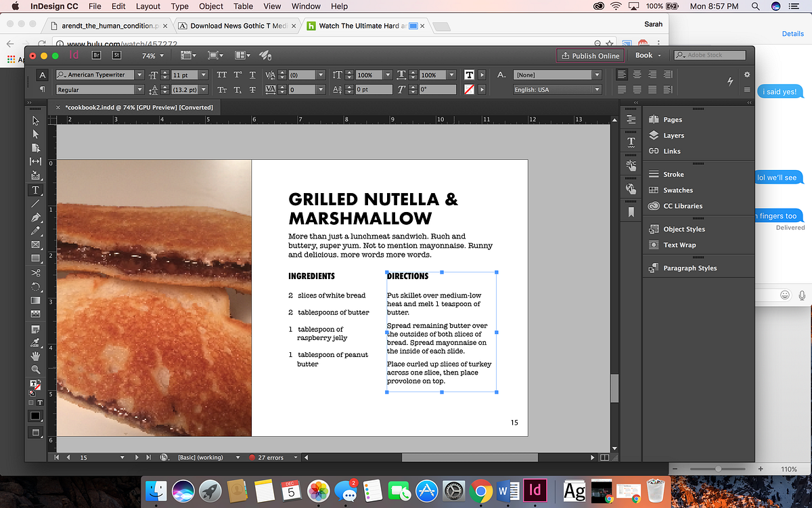Screen dimensions: 812x508
Task: Select the Pen tool in the toolbox
Action: click(x=35, y=217)
